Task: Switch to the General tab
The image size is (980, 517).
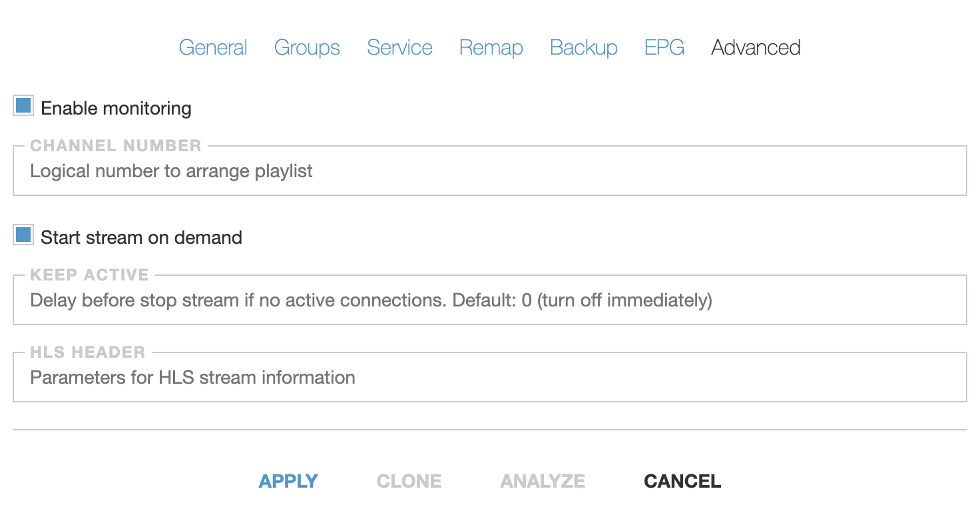Action: click(x=213, y=47)
